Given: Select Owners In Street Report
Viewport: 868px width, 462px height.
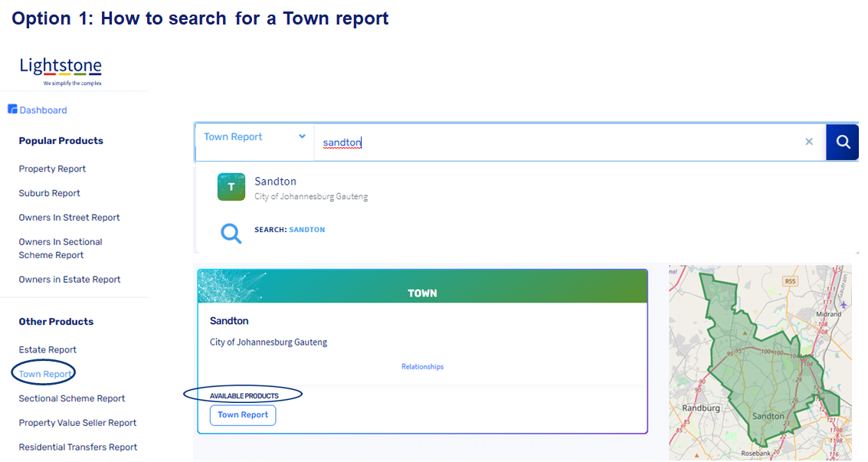Looking at the screenshot, I should pos(69,218).
